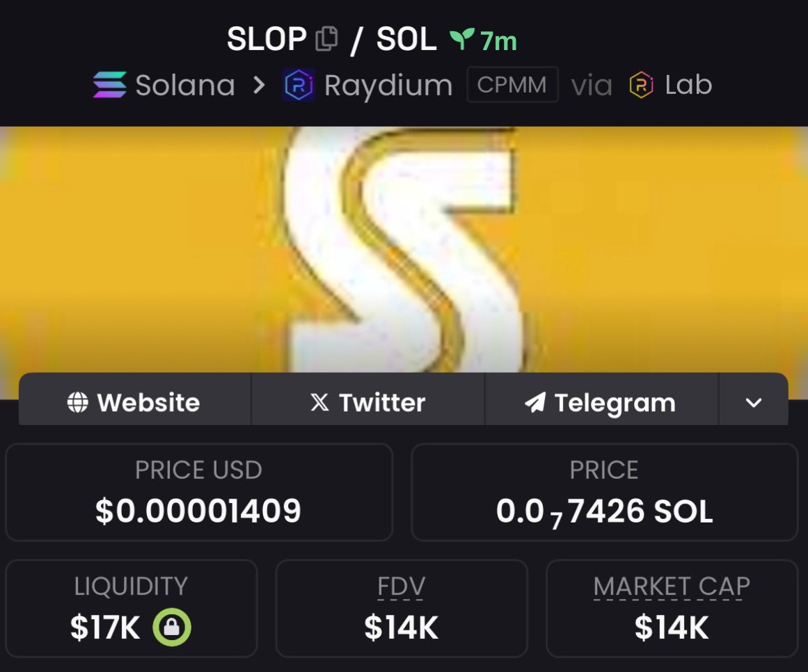Click the green liquidity lock icon
Viewport: 808px width, 672px height.
(x=172, y=627)
